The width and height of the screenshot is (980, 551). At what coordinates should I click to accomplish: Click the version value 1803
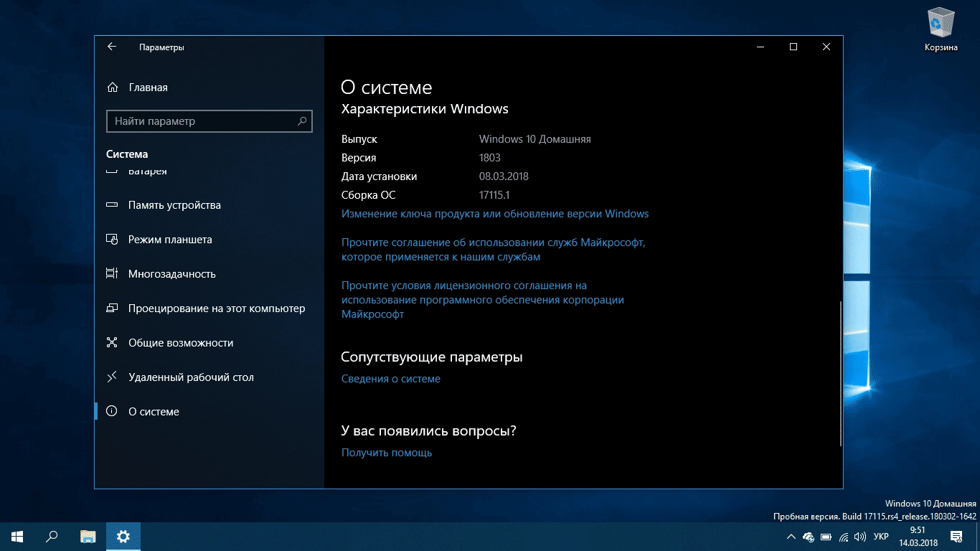[x=490, y=158]
